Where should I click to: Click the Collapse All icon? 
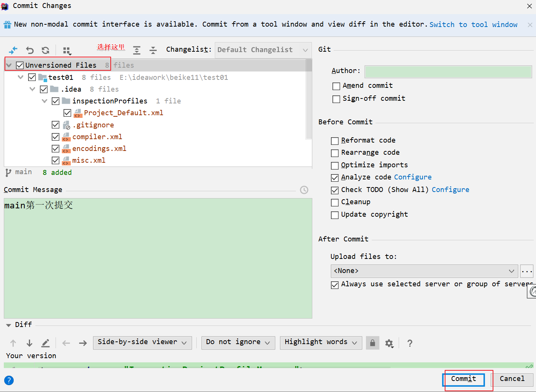point(153,50)
